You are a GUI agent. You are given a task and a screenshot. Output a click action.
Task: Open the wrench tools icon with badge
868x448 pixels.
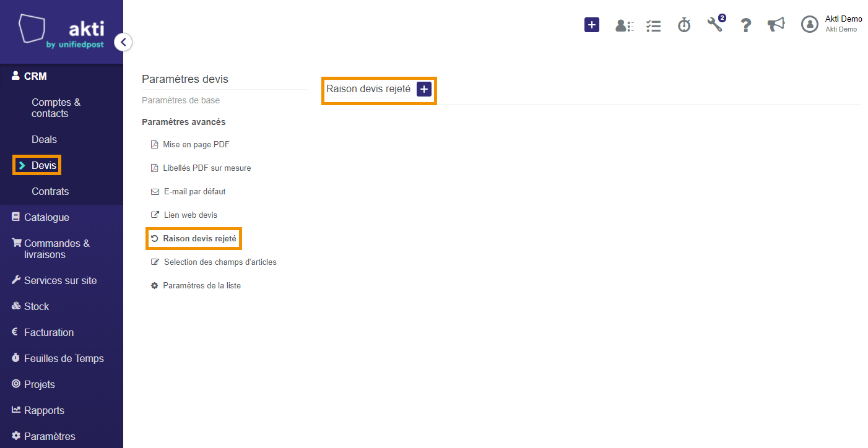(x=716, y=24)
